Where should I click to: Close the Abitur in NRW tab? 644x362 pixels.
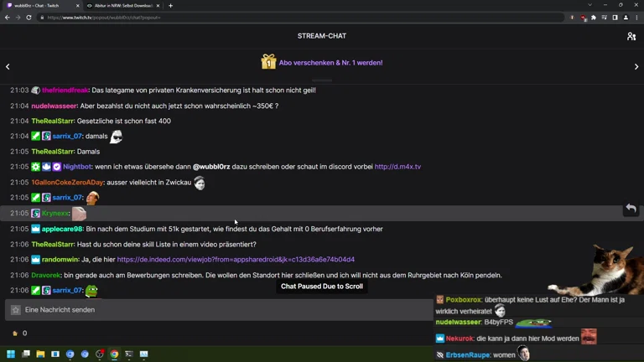coord(158,6)
